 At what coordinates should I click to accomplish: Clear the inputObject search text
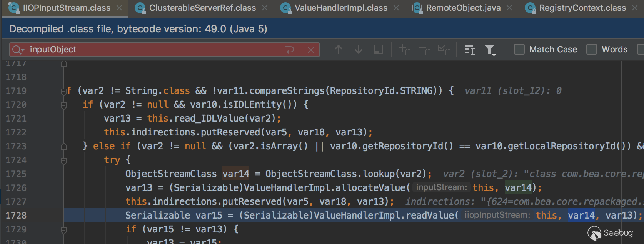pos(311,50)
